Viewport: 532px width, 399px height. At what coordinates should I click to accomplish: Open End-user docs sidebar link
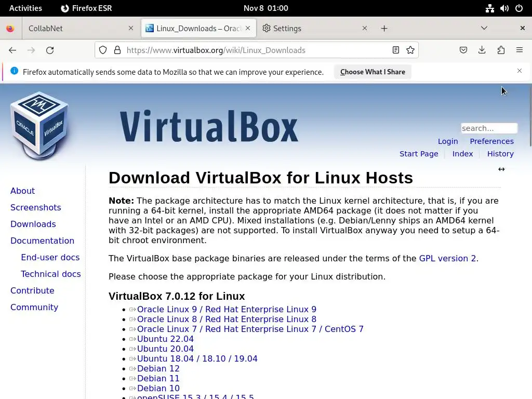click(50, 257)
